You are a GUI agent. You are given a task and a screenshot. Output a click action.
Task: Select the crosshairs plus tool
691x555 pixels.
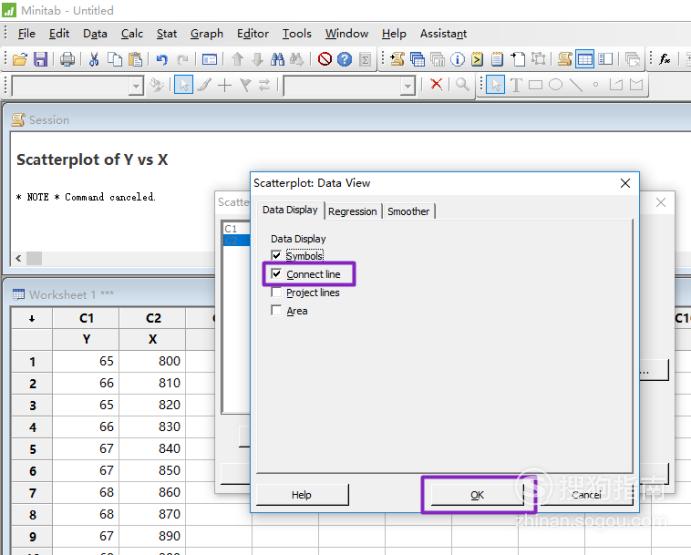(224, 85)
